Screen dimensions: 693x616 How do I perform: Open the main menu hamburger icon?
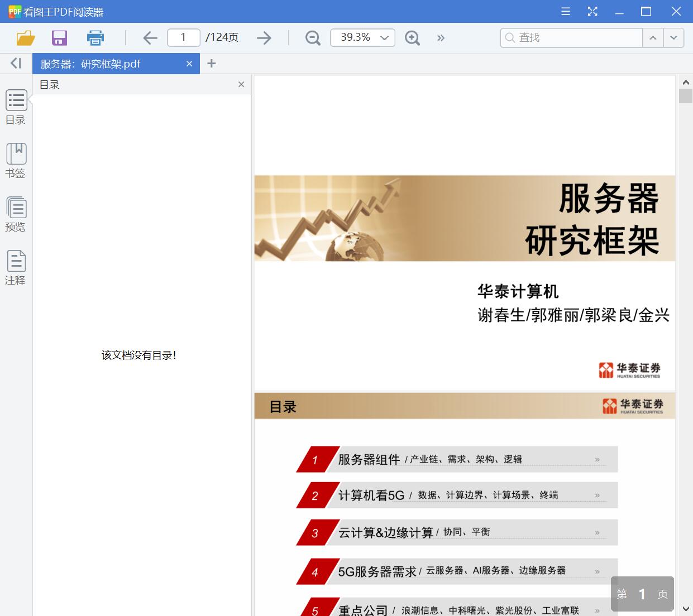pyautogui.click(x=566, y=11)
